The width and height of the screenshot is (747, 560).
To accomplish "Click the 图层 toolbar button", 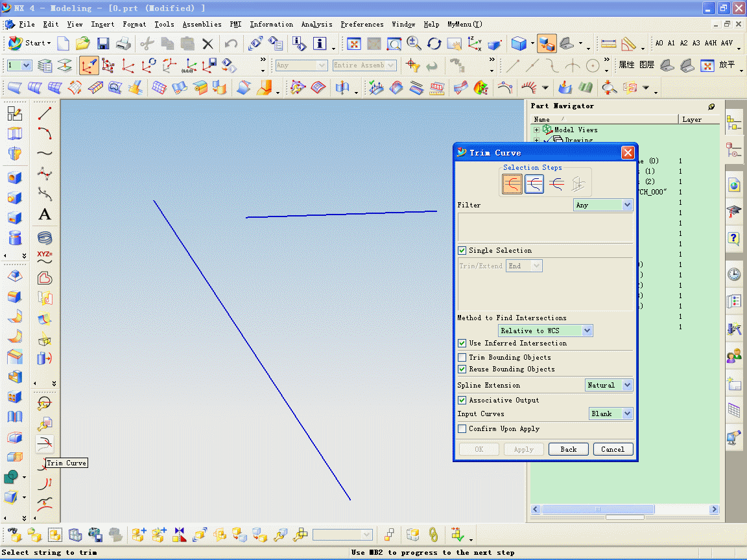I will click(x=647, y=65).
